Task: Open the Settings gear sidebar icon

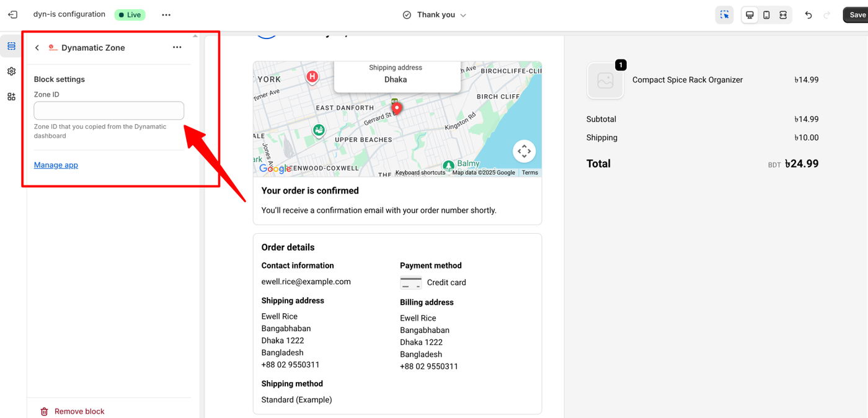Action: pyautogui.click(x=12, y=71)
